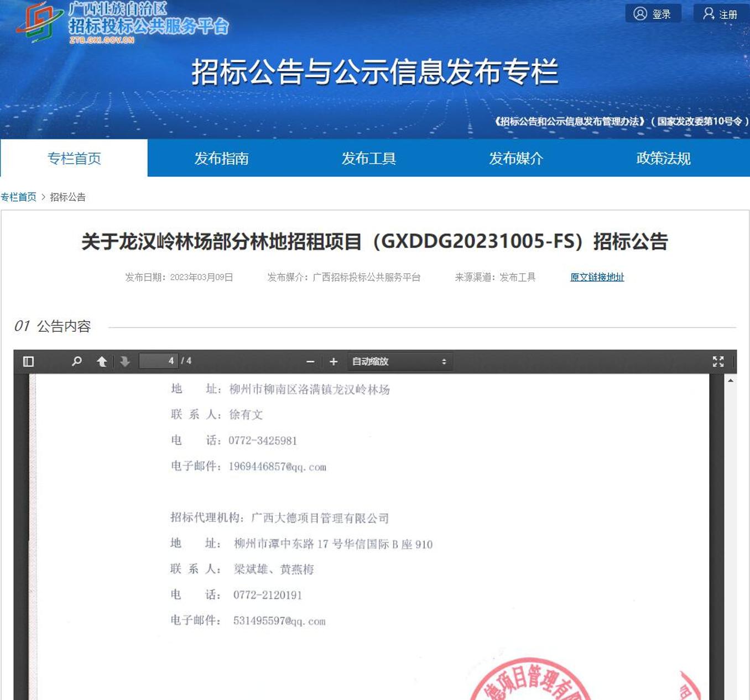The image size is (750, 700).
Task: Open the 注册 register button
Action: click(x=721, y=14)
